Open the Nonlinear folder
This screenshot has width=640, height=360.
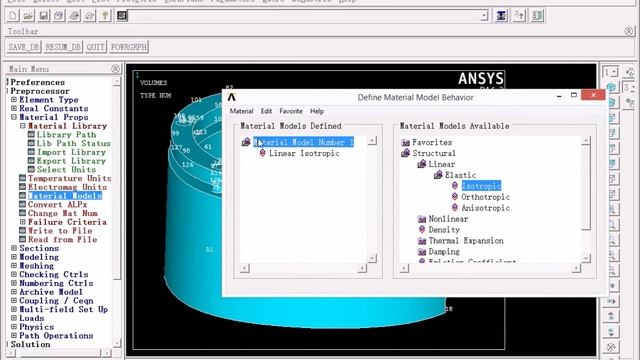click(448, 219)
